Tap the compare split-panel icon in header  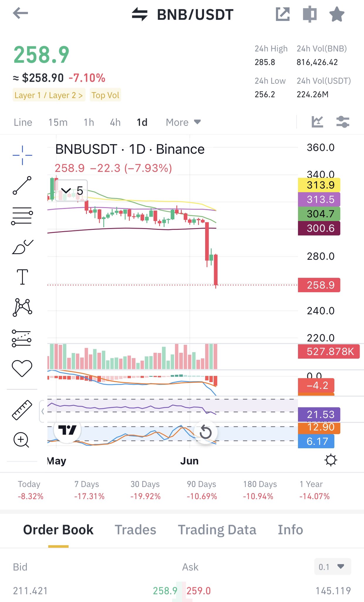coord(310,14)
